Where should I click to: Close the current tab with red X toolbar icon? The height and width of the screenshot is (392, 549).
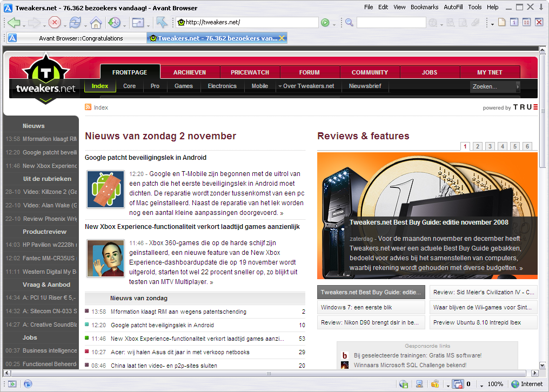pos(539,22)
